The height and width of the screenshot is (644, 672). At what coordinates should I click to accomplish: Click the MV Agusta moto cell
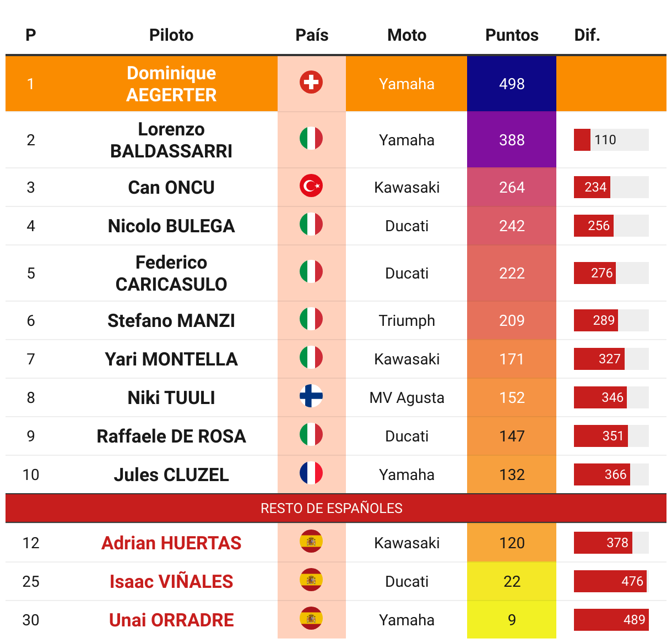coord(407,397)
